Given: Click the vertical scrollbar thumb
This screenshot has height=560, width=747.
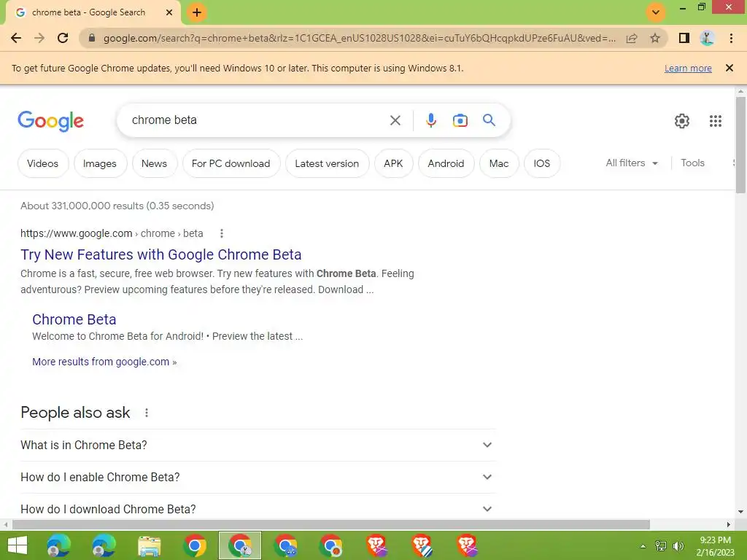Looking at the screenshot, I should (740, 145).
